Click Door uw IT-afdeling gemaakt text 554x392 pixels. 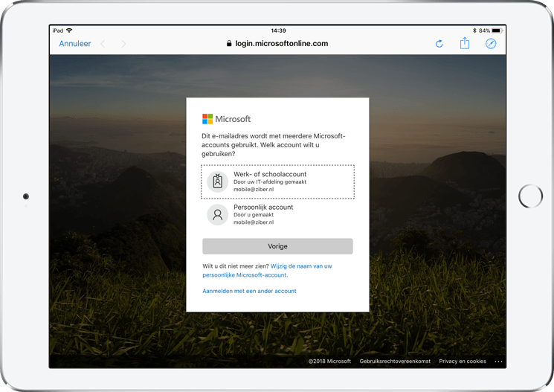[270, 182]
